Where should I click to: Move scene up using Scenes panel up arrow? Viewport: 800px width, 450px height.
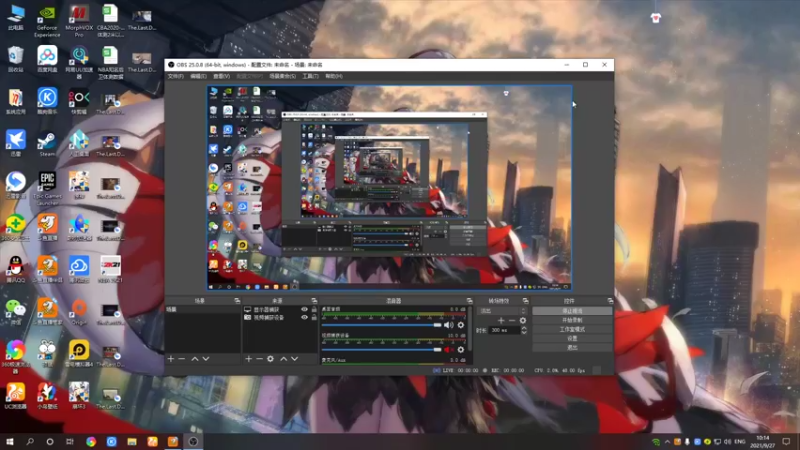point(195,359)
